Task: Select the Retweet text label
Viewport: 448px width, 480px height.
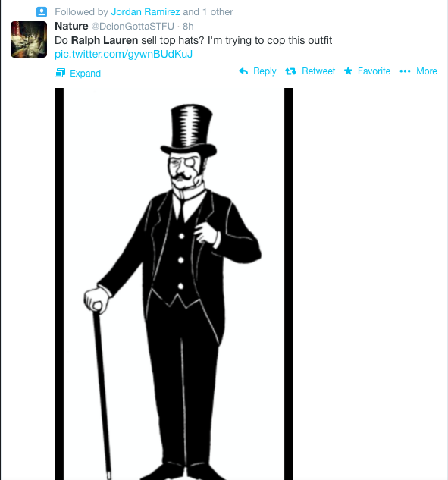Action: (318, 71)
